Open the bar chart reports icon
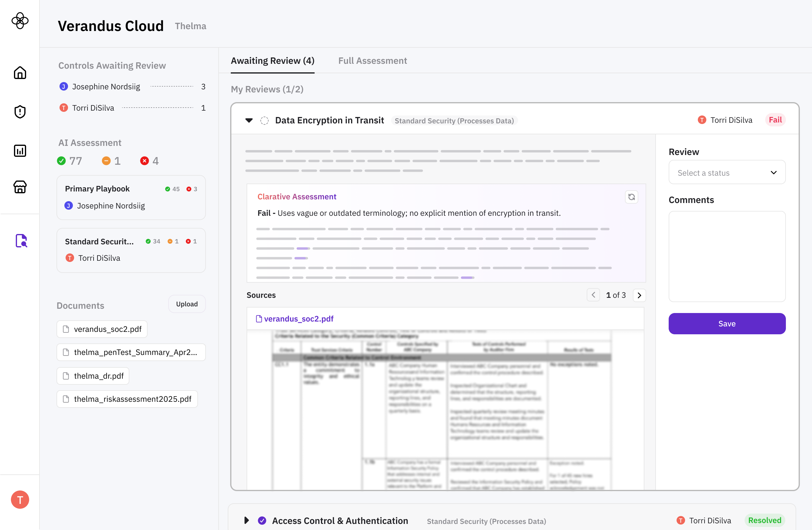Viewport: 812px width, 530px height. tap(20, 151)
